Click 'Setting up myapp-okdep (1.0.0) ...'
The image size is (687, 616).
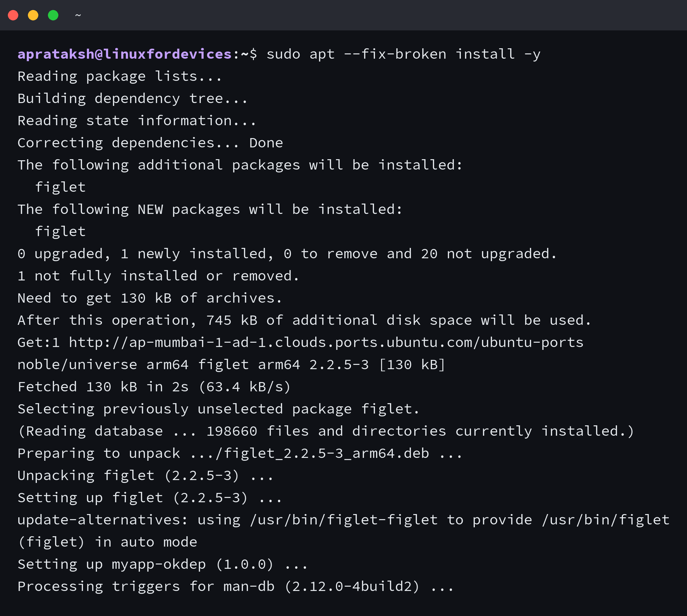[x=163, y=564]
